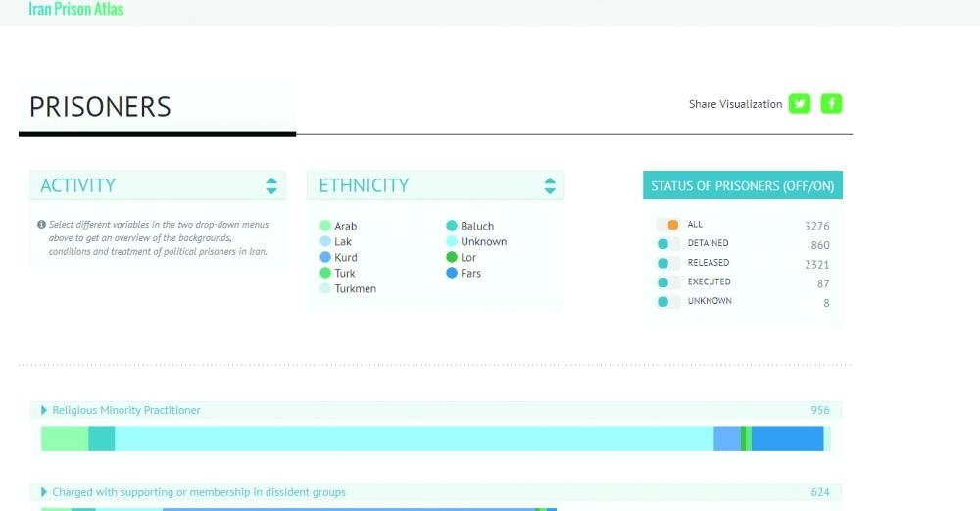Viewport: 980px width, 511px height.
Task: Click the Arab ethnicity legend dot
Action: tap(325, 227)
